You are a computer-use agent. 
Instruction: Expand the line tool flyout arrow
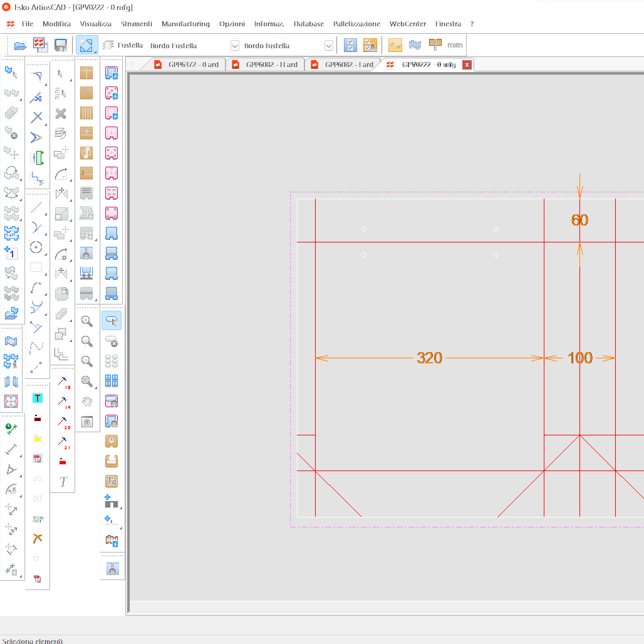pyautogui.click(x=46, y=214)
